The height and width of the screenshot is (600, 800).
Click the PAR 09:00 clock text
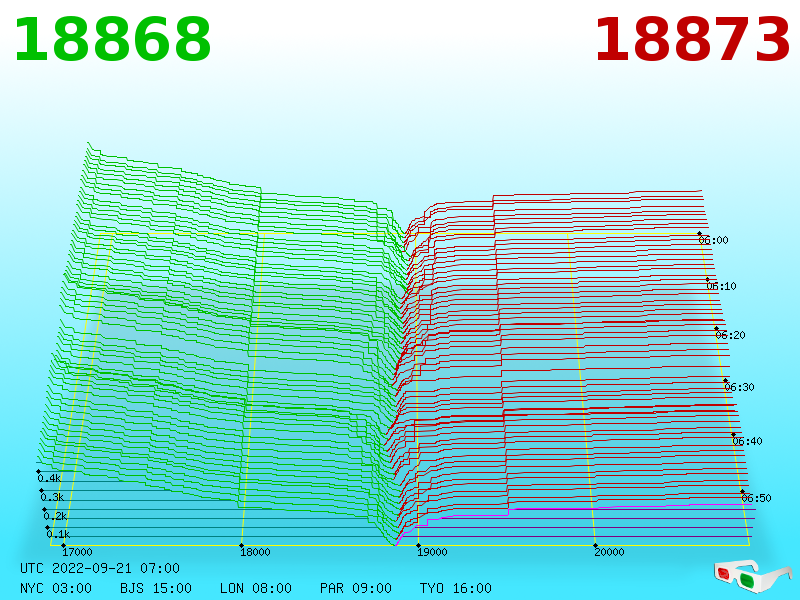pos(356,588)
